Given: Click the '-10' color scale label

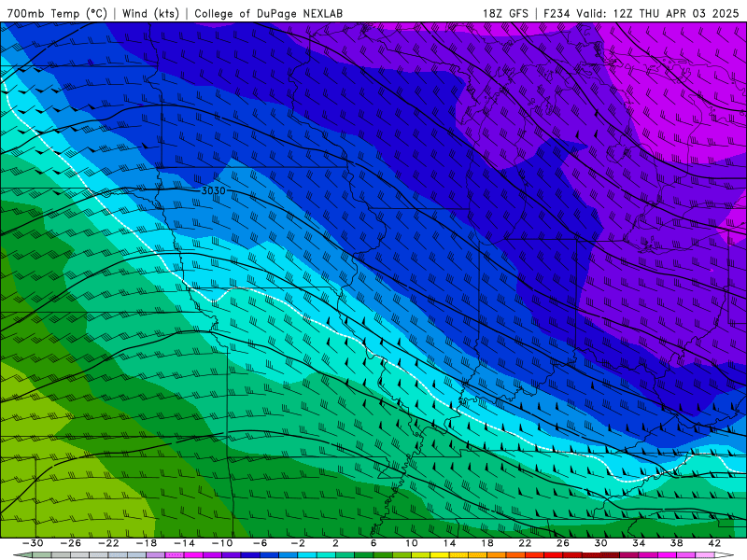Looking at the screenshot, I should coord(222,543).
